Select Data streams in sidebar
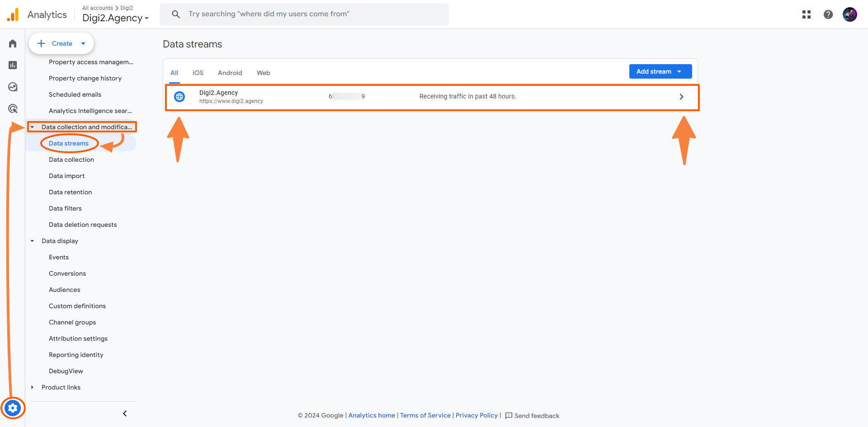Viewport: 868px width, 427px height. [69, 143]
